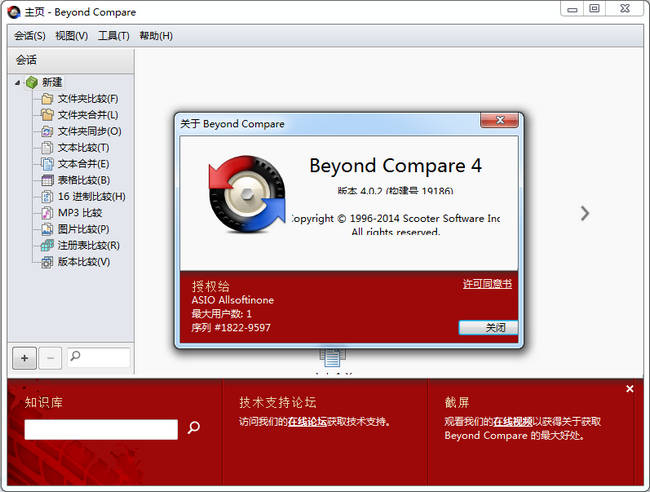Screen dimensions: 650x492
Task: Click the green cube icon beside 新建
Action: pyautogui.click(x=32, y=82)
